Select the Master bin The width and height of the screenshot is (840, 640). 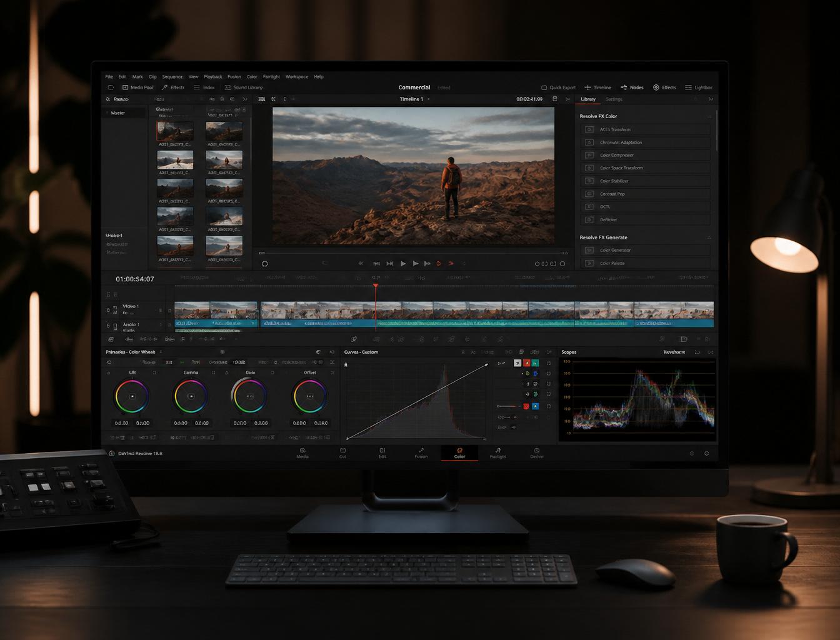click(x=124, y=113)
